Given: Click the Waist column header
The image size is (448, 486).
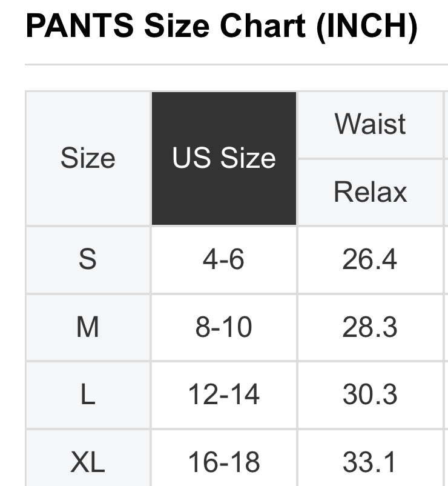Looking at the screenshot, I should (x=370, y=124).
